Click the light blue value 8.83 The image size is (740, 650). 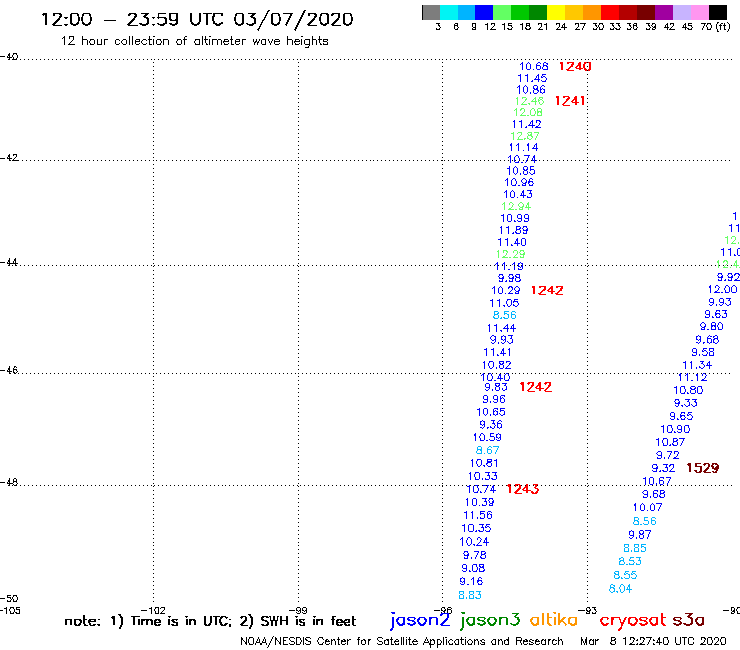[x=470, y=595]
